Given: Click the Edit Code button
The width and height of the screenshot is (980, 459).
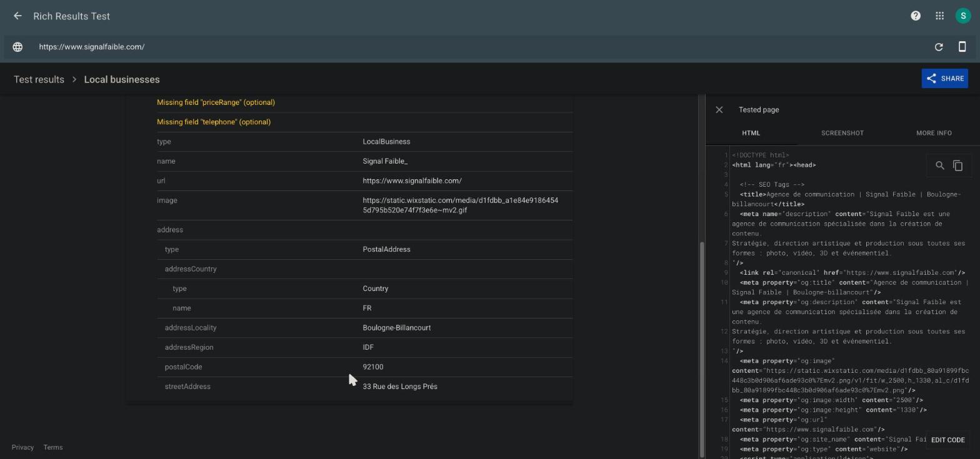Looking at the screenshot, I should [x=947, y=440].
